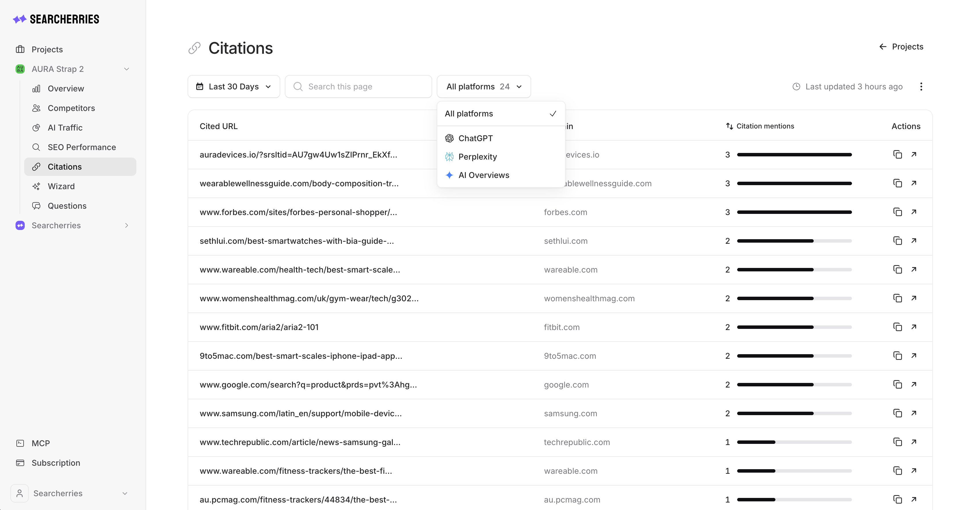The width and height of the screenshot is (980, 510).
Task: Filter citations by ChatGPT
Action: point(501,138)
